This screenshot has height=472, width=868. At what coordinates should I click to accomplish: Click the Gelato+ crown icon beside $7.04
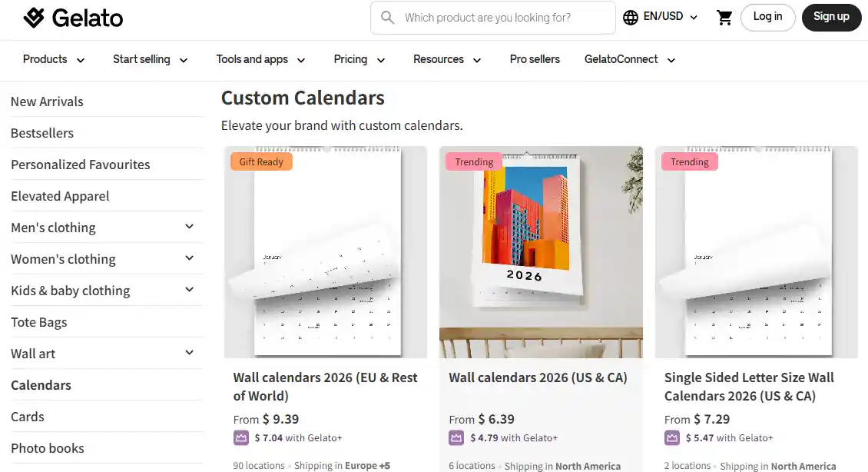pos(240,437)
